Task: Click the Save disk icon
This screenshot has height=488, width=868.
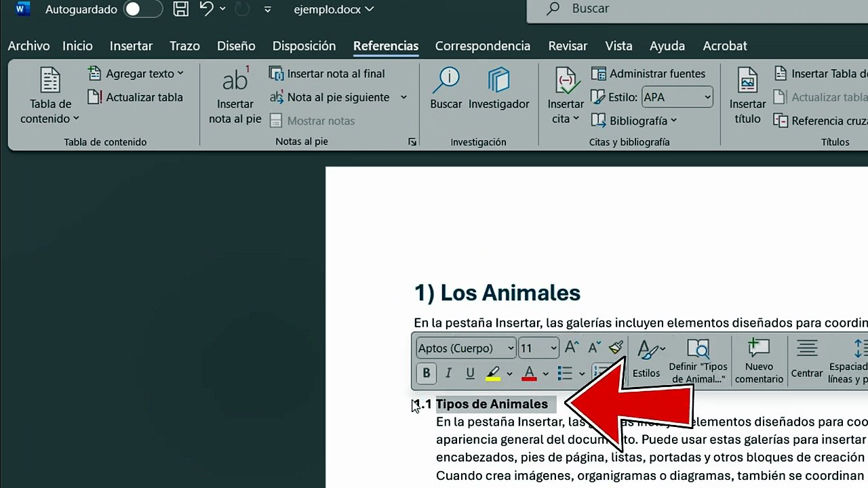Action: (x=180, y=9)
